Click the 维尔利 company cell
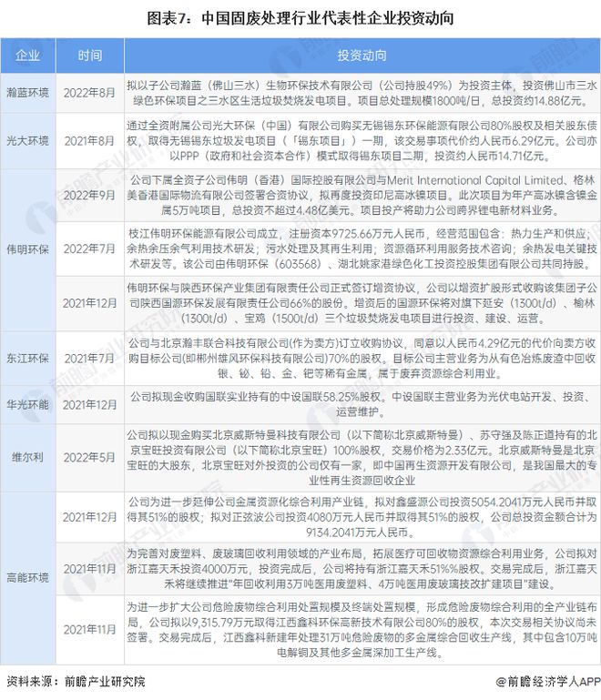 coord(27,458)
